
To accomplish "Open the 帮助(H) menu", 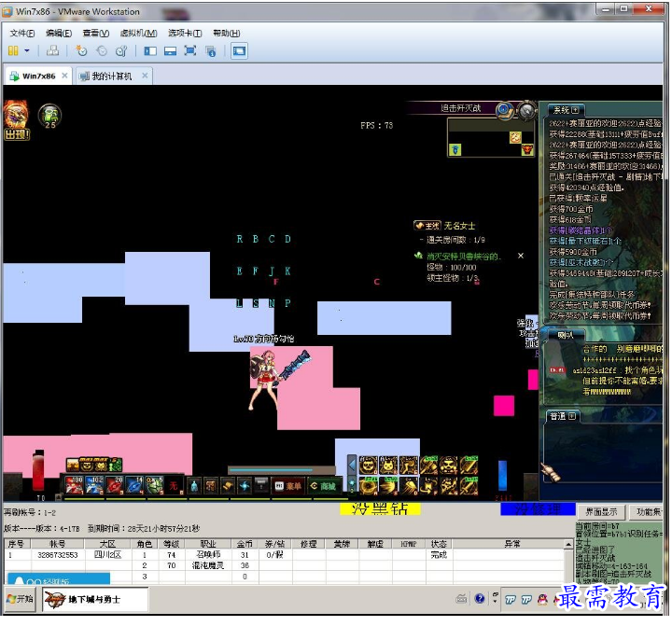I will click(x=226, y=33).
